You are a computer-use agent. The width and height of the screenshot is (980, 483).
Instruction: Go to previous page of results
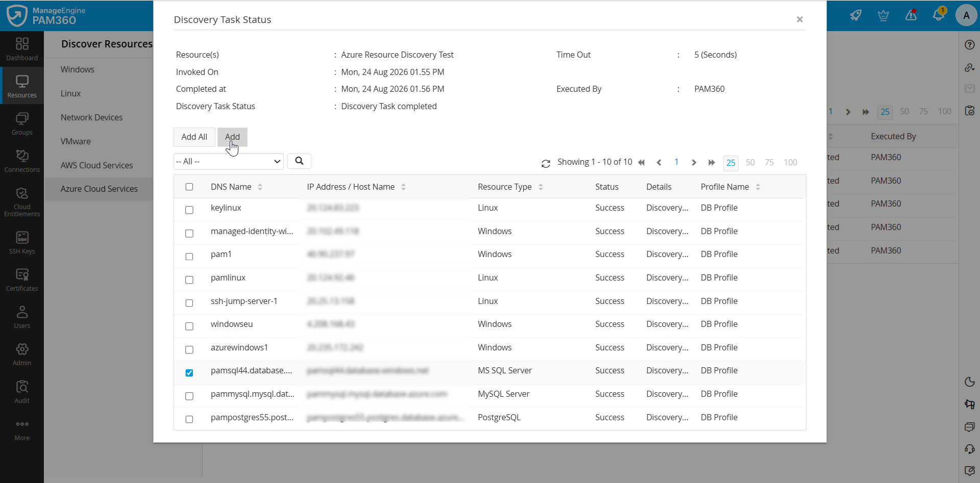(659, 163)
